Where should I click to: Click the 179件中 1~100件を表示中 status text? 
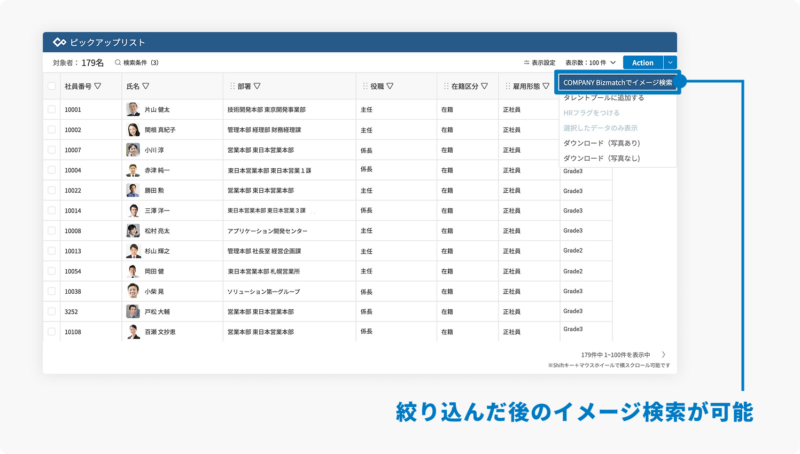(x=615, y=355)
